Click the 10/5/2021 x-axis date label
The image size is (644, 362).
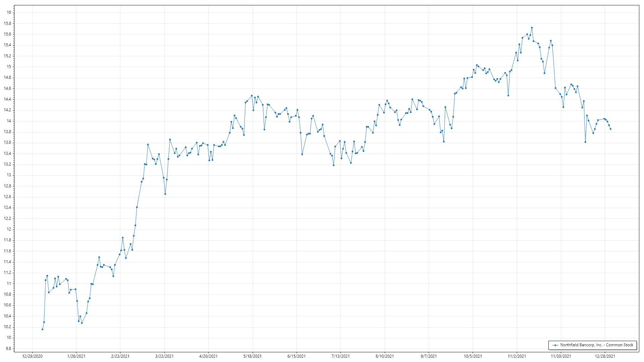click(473, 356)
